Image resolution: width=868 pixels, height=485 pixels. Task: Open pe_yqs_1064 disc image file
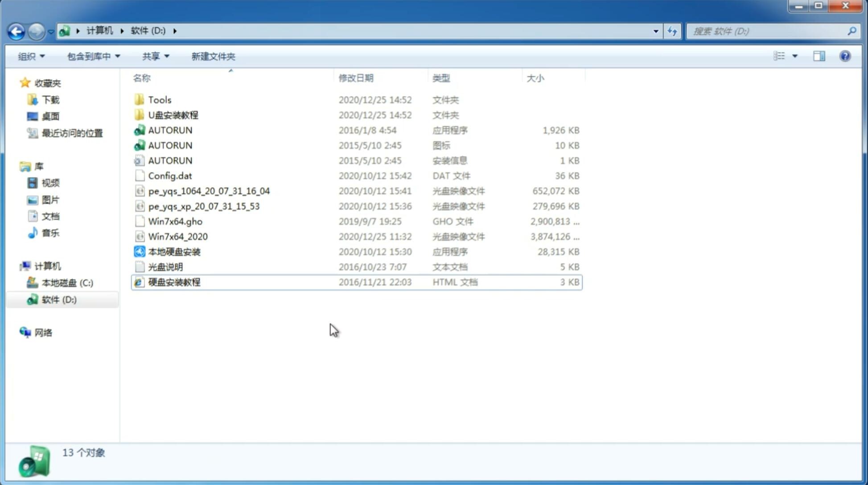[209, 190]
